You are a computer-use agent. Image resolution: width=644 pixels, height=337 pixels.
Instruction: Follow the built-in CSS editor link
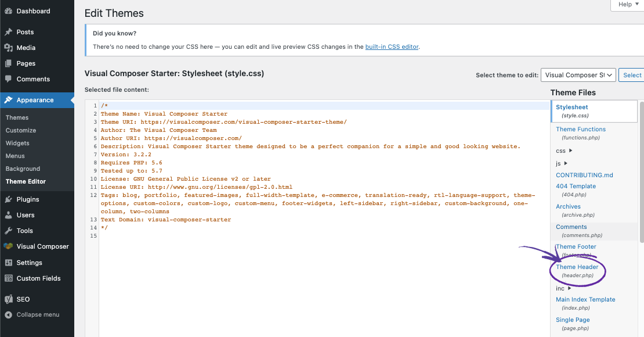[392, 46]
